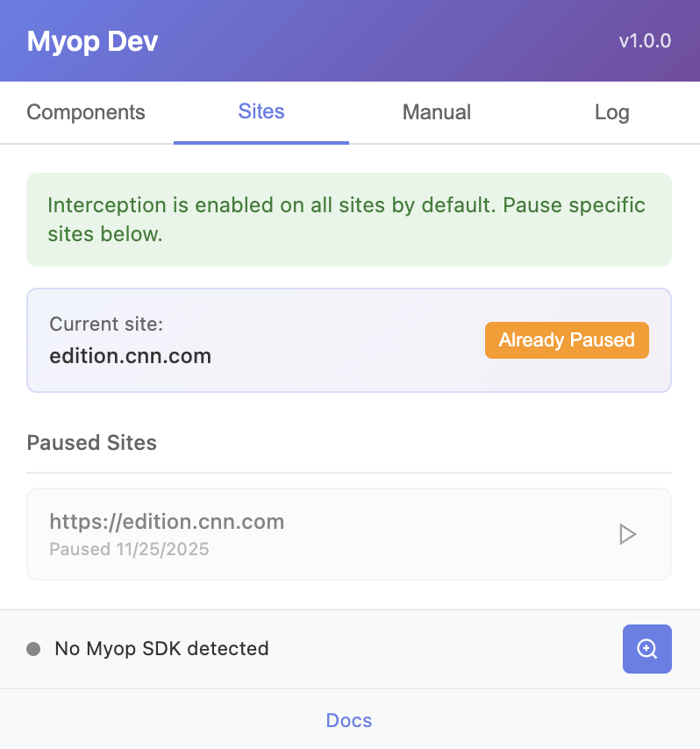
Task: Open the Manual tab
Action: click(436, 112)
